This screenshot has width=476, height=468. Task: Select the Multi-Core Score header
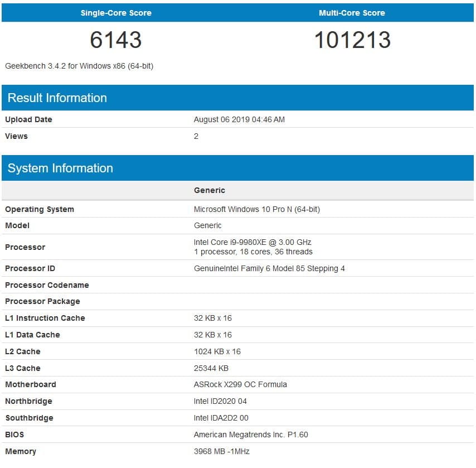pos(352,13)
